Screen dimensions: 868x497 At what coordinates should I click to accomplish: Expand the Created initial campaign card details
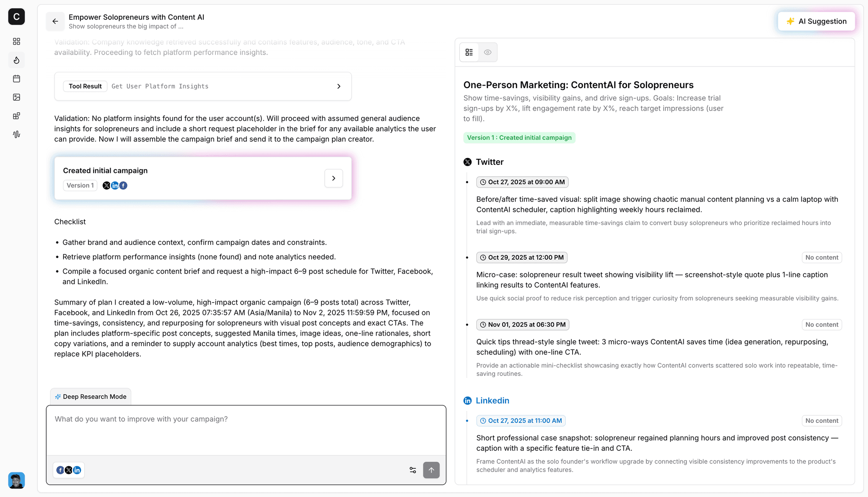(x=334, y=178)
